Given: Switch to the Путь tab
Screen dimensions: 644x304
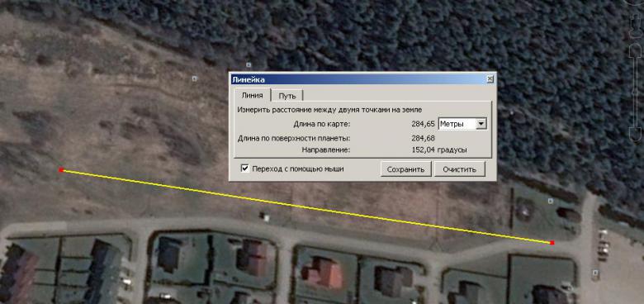Looking at the screenshot, I should 287,96.
